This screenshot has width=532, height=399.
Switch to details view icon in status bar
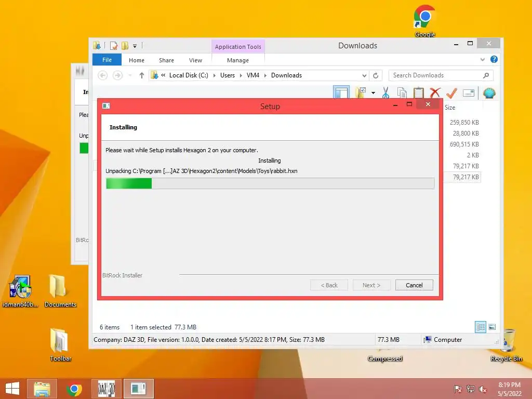coord(481,327)
